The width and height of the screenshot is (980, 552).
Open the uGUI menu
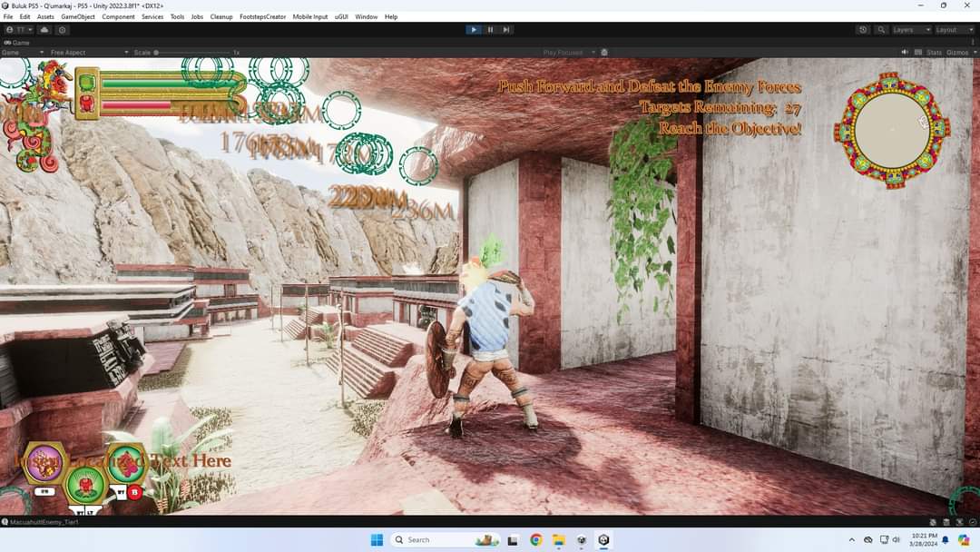(341, 17)
